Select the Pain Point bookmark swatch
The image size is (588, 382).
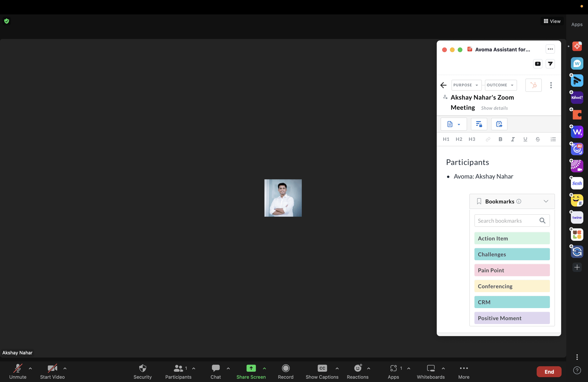coord(512,270)
